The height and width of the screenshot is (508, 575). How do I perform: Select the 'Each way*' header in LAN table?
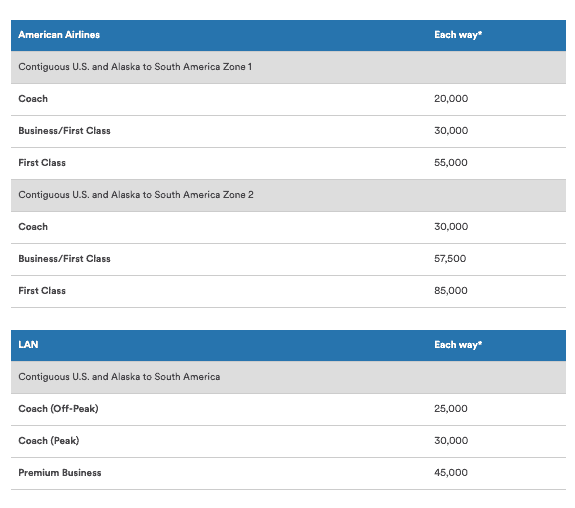(458, 345)
